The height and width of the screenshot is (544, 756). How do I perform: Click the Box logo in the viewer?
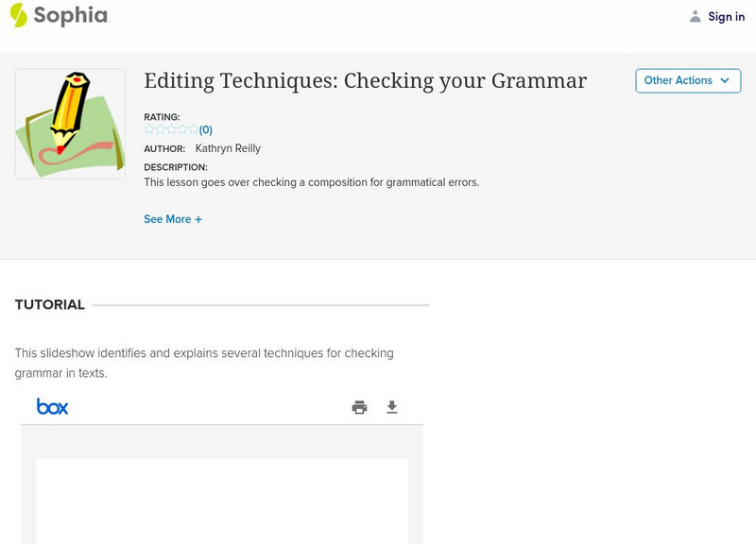pyautogui.click(x=52, y=407)
